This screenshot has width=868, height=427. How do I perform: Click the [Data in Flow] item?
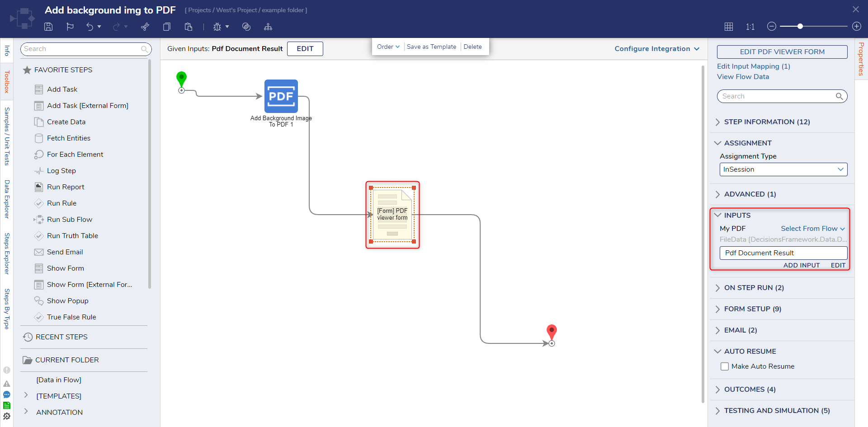[x=59, y=380]
